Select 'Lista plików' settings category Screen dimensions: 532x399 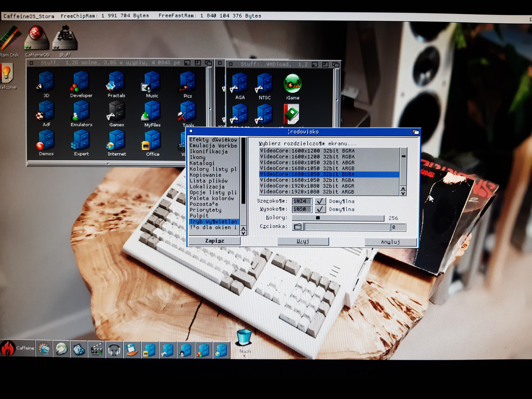[213, 181]
